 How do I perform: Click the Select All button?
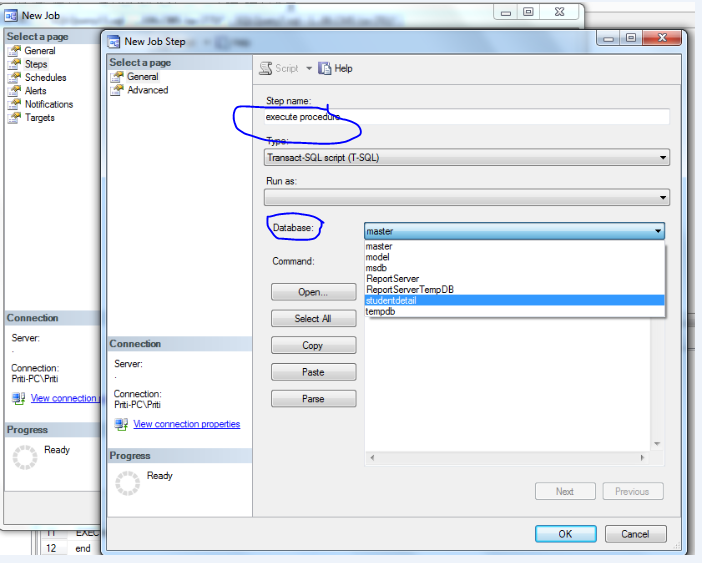pos(313,319)
